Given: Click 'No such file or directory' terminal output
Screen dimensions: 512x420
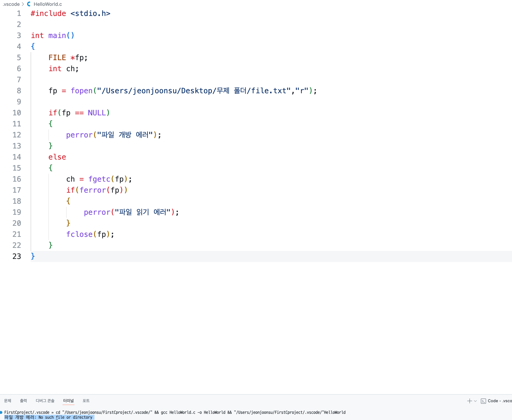Looking at the screenshot, I should pos(65,417).
